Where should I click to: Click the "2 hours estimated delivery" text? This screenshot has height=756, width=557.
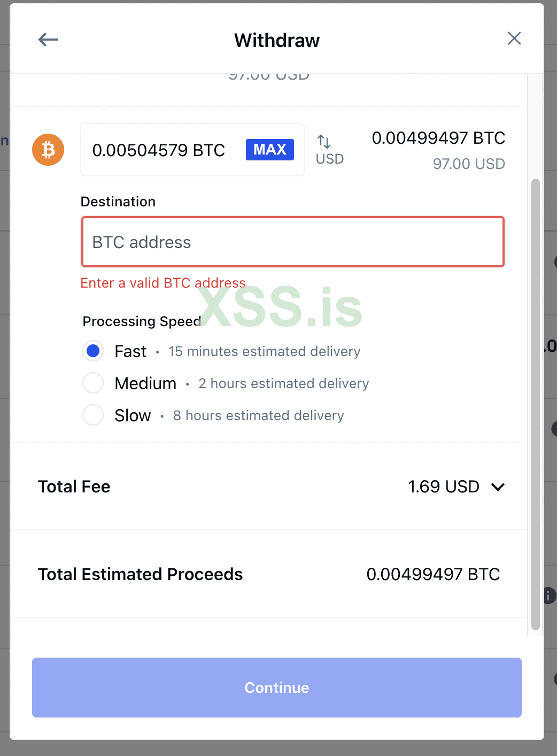pos(283,383)
